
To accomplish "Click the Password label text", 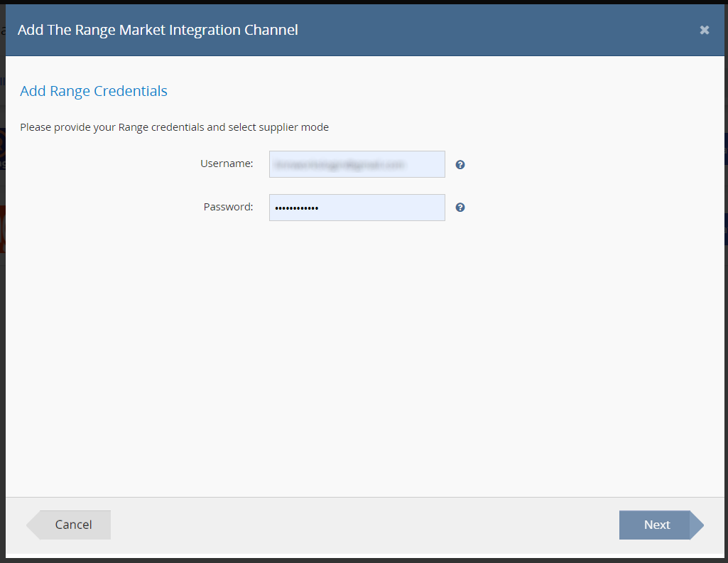I will click(x=228, y=207).
